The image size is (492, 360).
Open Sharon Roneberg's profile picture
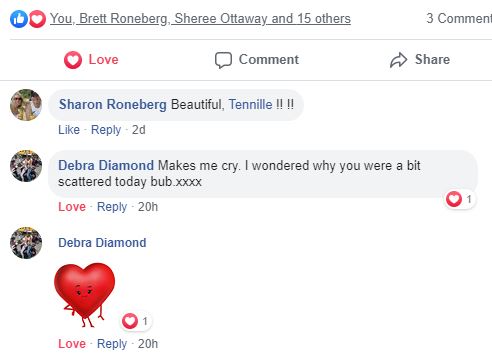[x=26, y=105]
